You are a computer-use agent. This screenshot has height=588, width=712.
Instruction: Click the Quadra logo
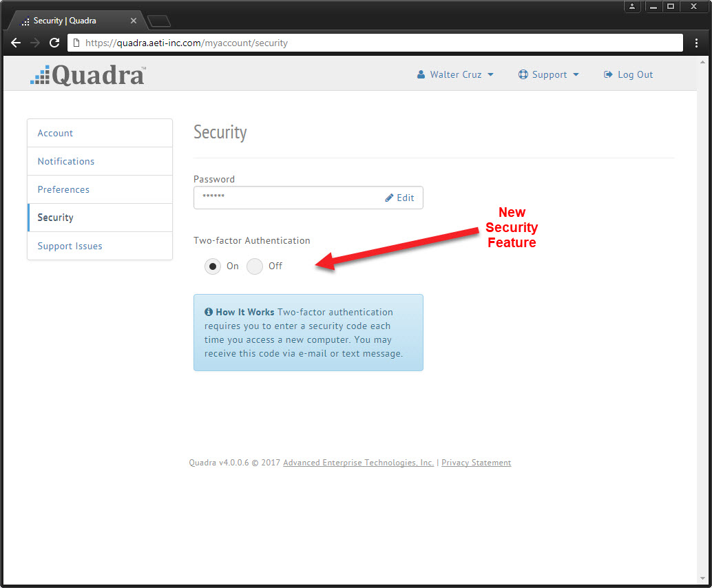(x=88, y=75)
